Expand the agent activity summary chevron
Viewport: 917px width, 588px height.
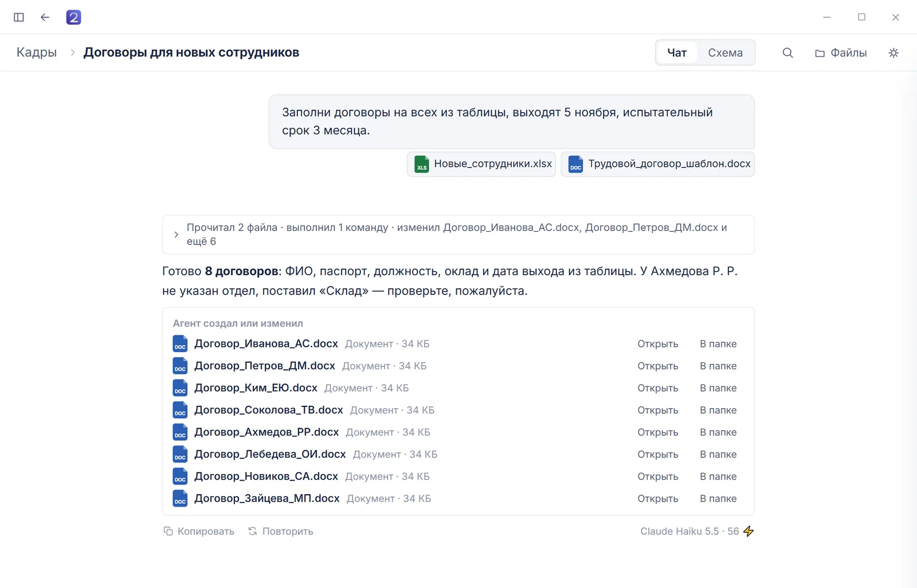176,234
